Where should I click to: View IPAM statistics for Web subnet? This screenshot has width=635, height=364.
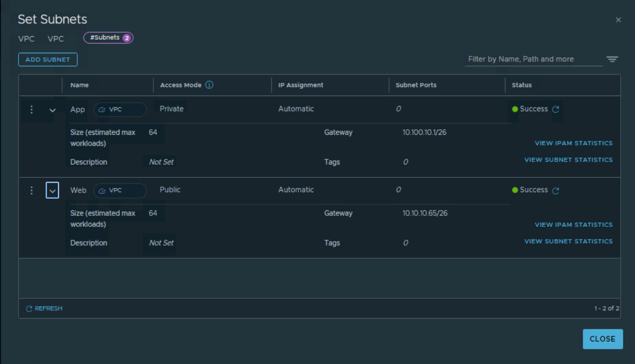(x=573, y=225)
